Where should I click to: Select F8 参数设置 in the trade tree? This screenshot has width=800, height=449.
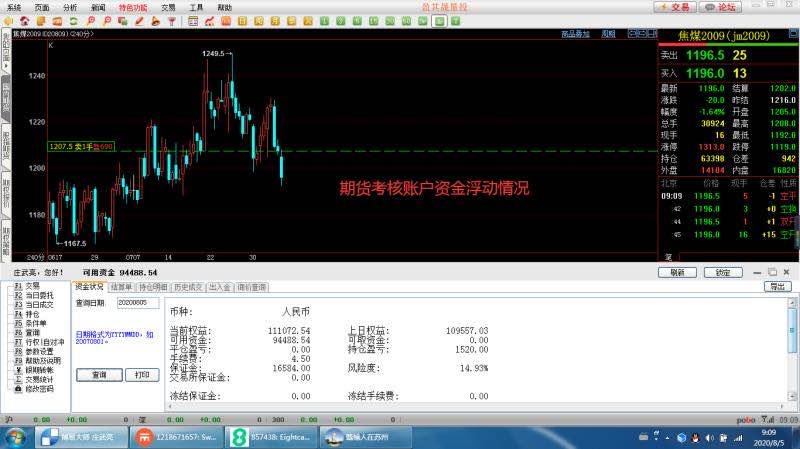(x=34, y=351)
